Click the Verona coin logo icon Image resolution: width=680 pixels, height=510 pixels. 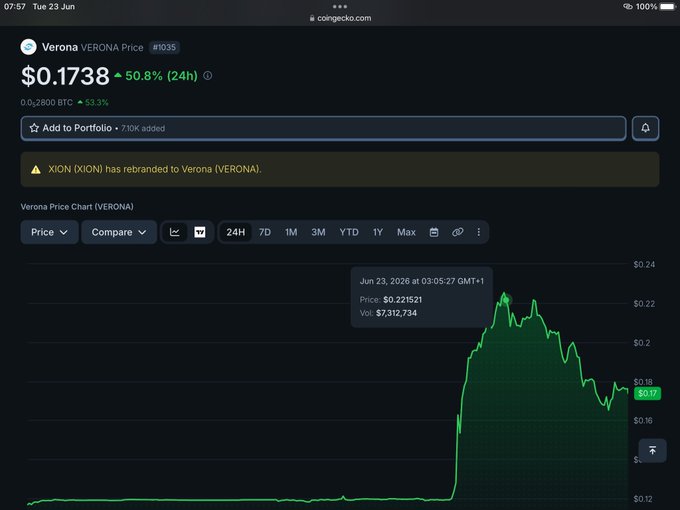coord(29,47)
